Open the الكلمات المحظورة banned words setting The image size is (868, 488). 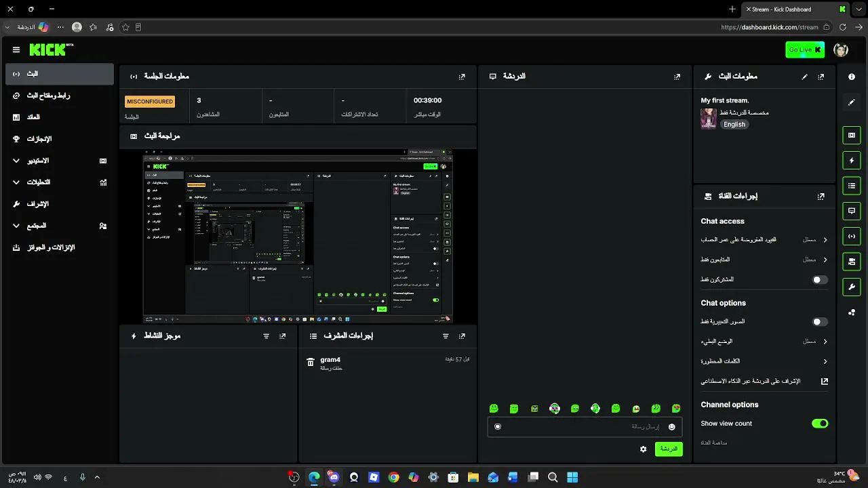coord(764,361)
